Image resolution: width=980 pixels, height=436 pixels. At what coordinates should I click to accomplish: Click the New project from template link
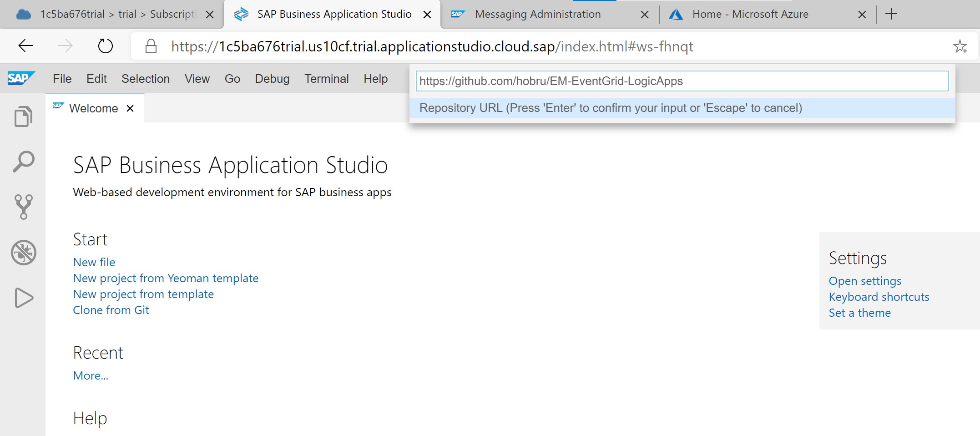(x=143, y=294)
